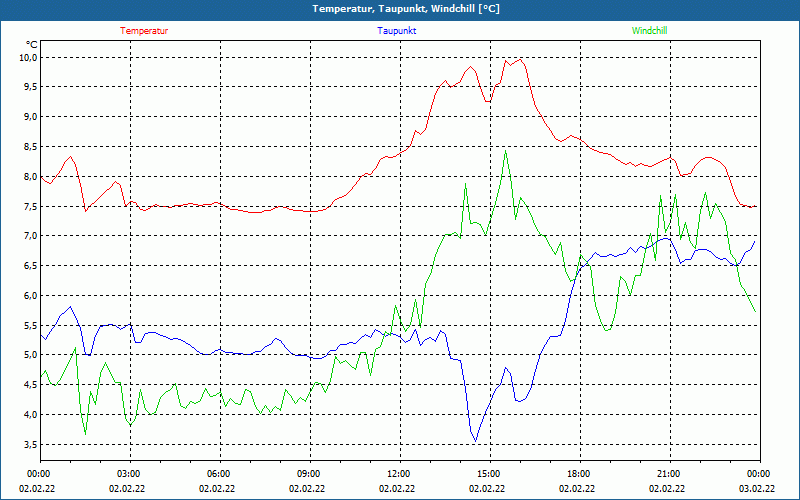
Task: Click the green Windchill legend label
Action: pos(649,31)
